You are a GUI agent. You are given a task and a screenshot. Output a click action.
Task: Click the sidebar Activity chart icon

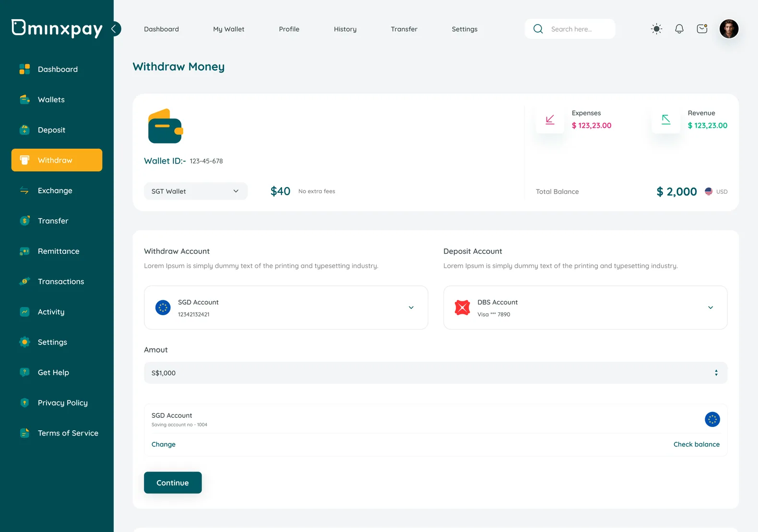coord(24,312)
